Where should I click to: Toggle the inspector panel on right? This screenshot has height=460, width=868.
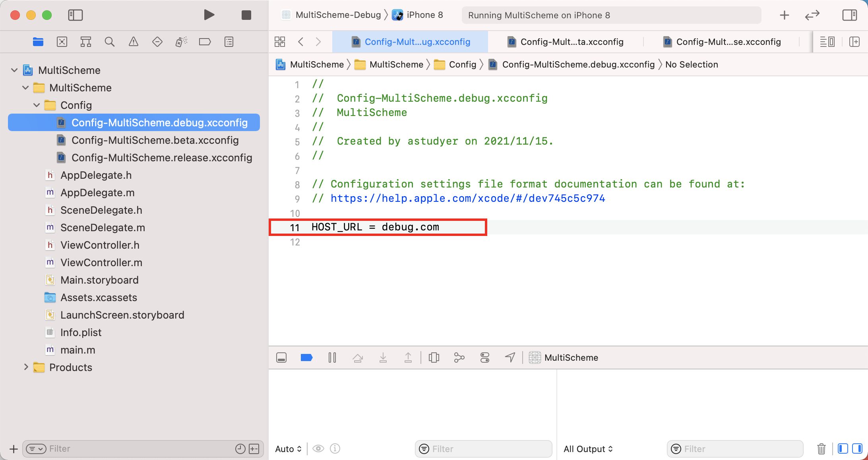click(x=849, y=15)
